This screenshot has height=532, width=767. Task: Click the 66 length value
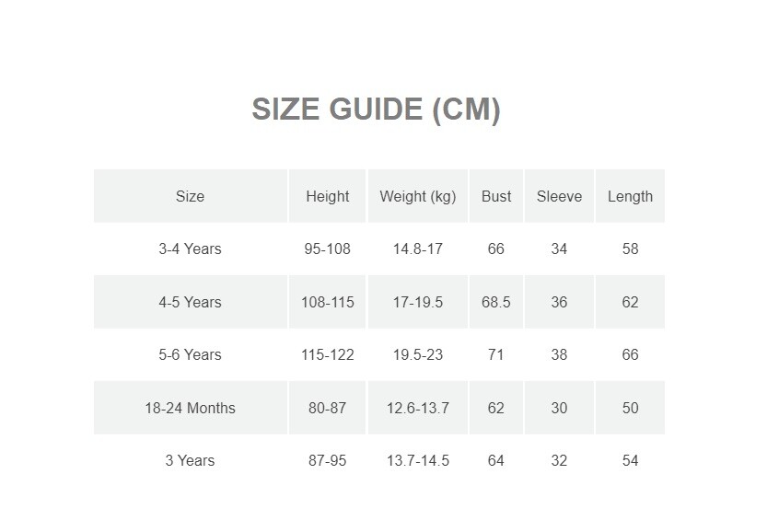630,354
